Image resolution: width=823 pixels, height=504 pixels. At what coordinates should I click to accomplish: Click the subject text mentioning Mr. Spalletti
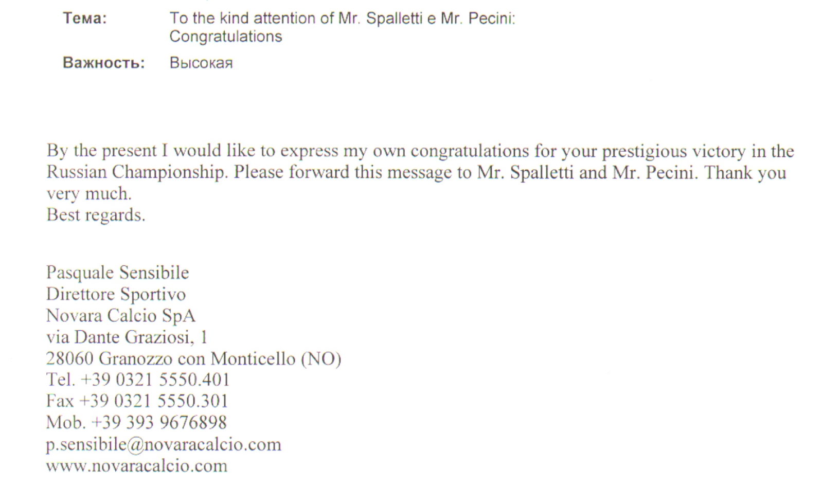(x=342, y=19)
